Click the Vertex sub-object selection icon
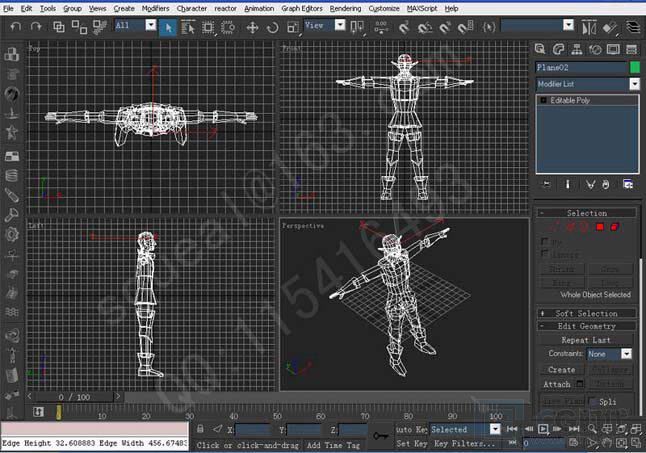 pos(556,227)
